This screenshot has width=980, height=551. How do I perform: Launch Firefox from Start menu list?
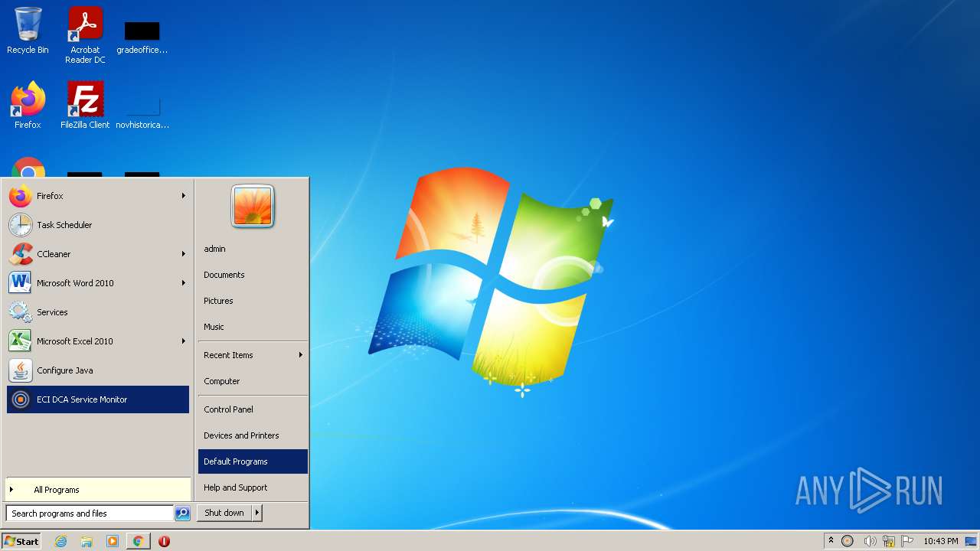[x=98, y=196]
